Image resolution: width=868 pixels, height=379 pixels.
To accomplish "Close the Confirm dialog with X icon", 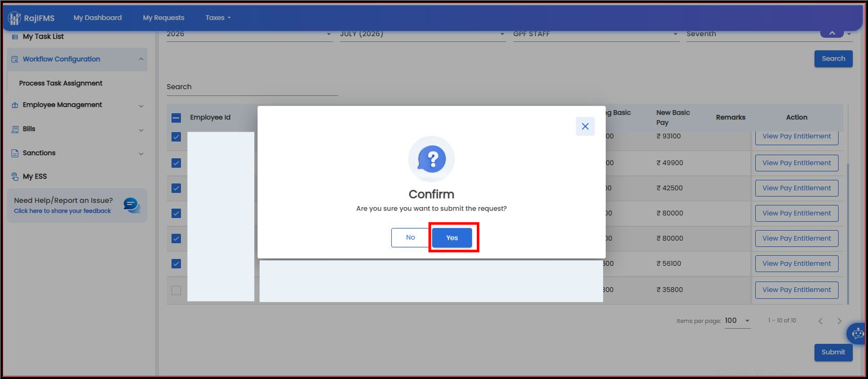I will 585,126.
